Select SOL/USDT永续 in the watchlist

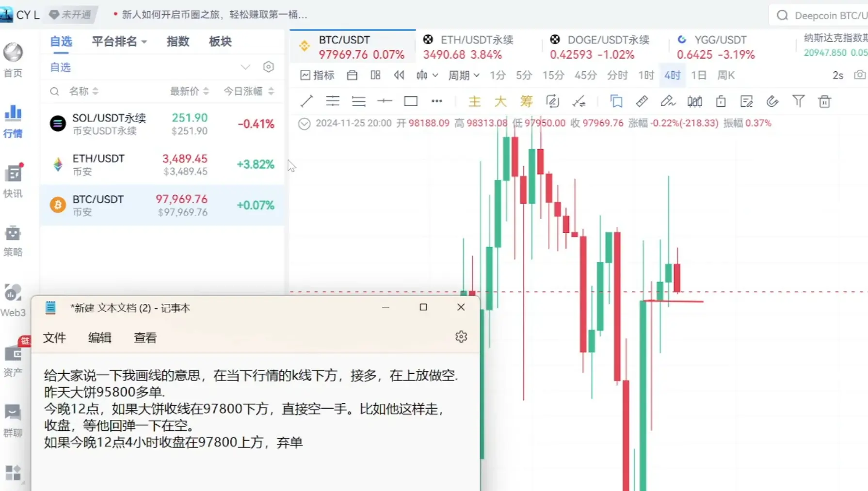coord(162,124)
